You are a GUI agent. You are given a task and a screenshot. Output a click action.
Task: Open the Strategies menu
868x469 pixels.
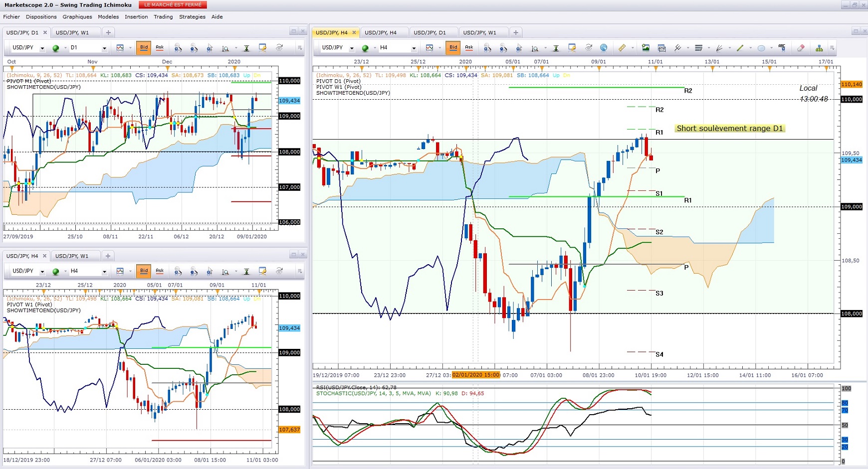pos(192,17)
